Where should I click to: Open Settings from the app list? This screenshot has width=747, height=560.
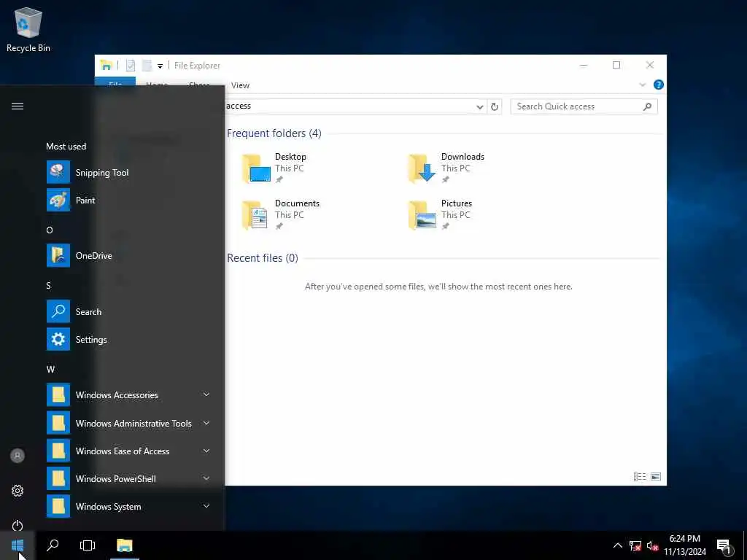point(128,340)
